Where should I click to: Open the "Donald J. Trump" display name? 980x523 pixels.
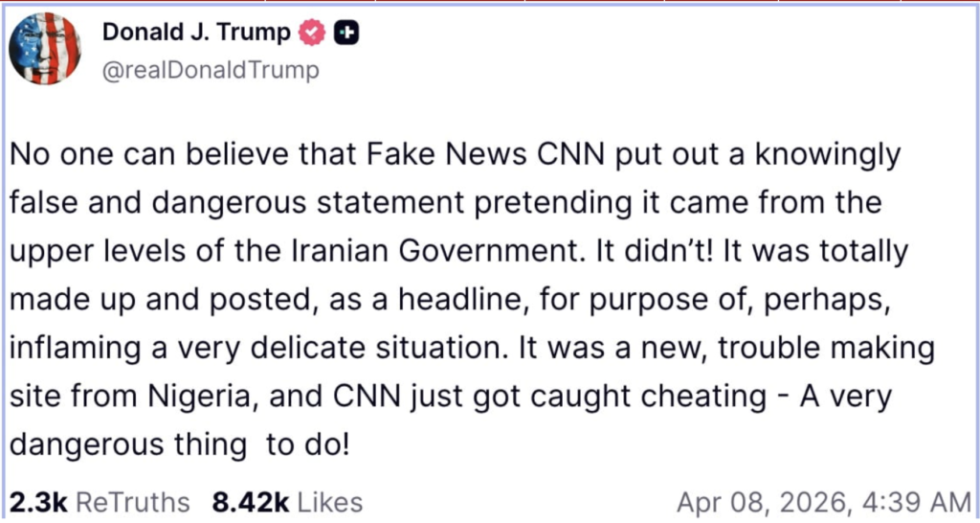pos(196,33)
